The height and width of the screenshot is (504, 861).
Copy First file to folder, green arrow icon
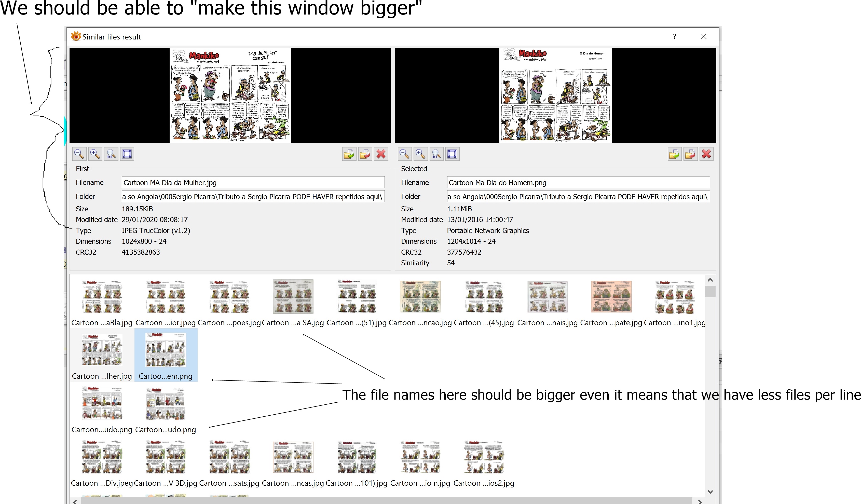point(349,154)
